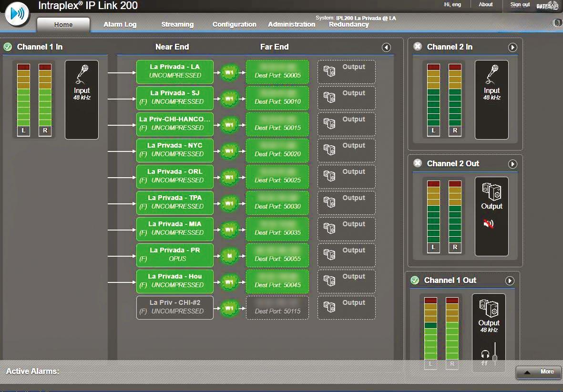Screen dimensions: 563x392
Task: Open the Configuration tab
Action: [234, 24]
